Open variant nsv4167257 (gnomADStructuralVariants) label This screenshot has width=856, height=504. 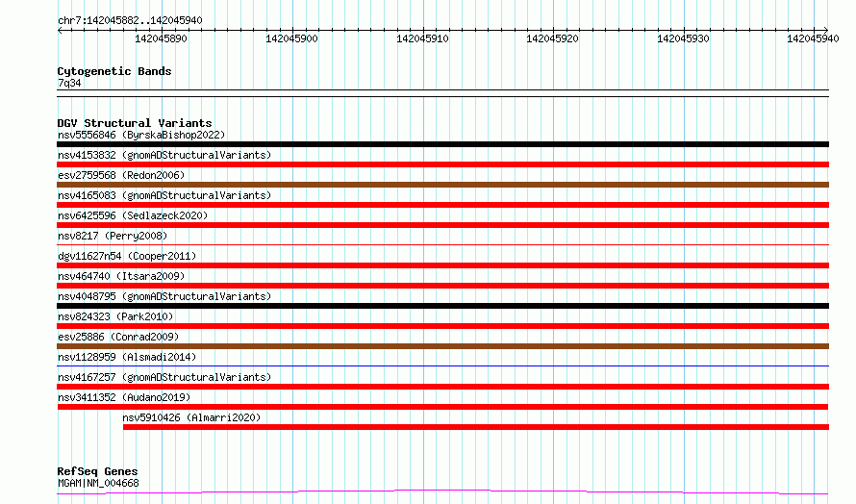point(164,377)
